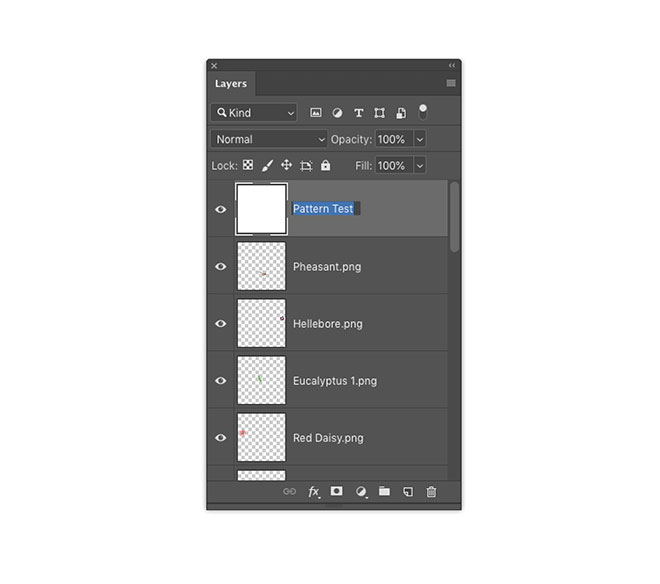This screenshot has height=584, width=660.
Task: Filter for shape layers icon
Action: click(x=380, y=113)
